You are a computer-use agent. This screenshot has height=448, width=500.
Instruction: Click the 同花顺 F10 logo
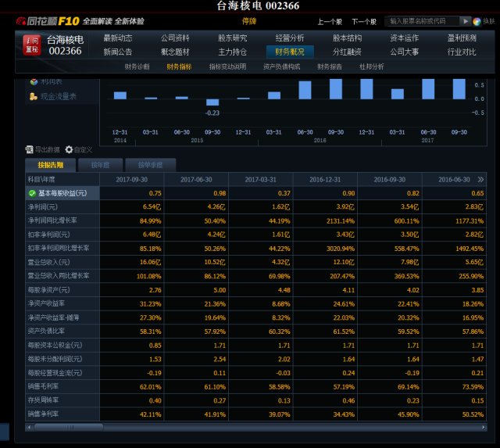click(x=48, y=21)
